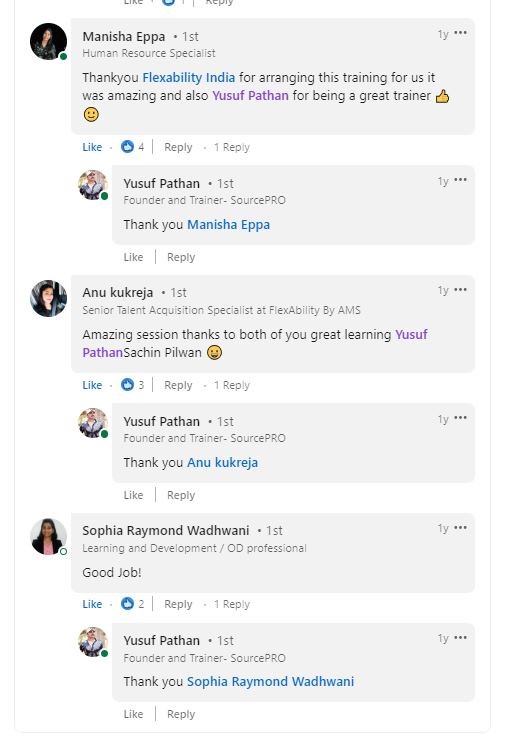Viewport: 508px width, 738px height.
Task: Open Manisha Eppa's profile picture
Action: [x=48, y=41]
